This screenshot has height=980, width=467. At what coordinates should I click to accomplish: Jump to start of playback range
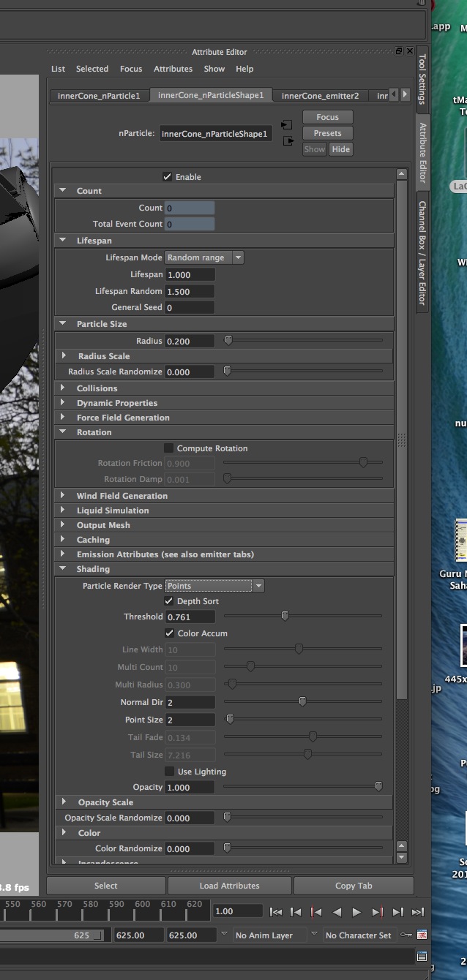(x=276, y=912)
